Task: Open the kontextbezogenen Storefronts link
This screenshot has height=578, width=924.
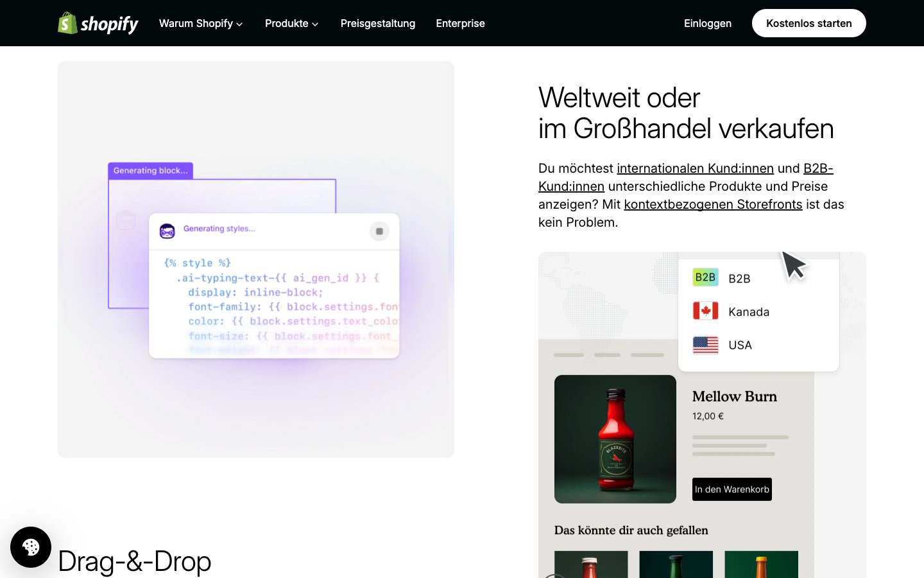Action: click(713, 204)
